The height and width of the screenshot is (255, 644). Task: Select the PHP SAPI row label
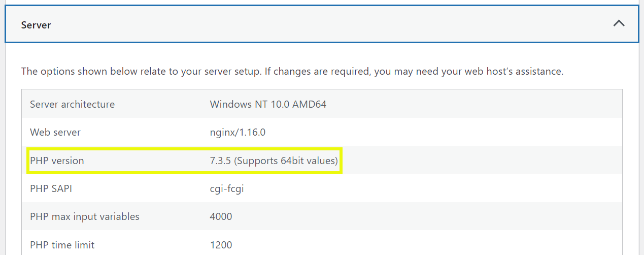51,188
